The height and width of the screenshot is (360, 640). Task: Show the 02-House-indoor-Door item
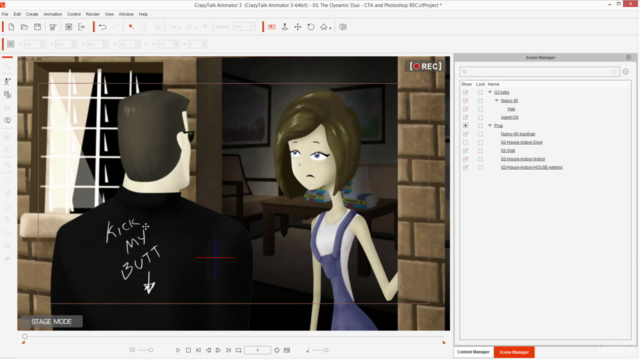[465, 142]
